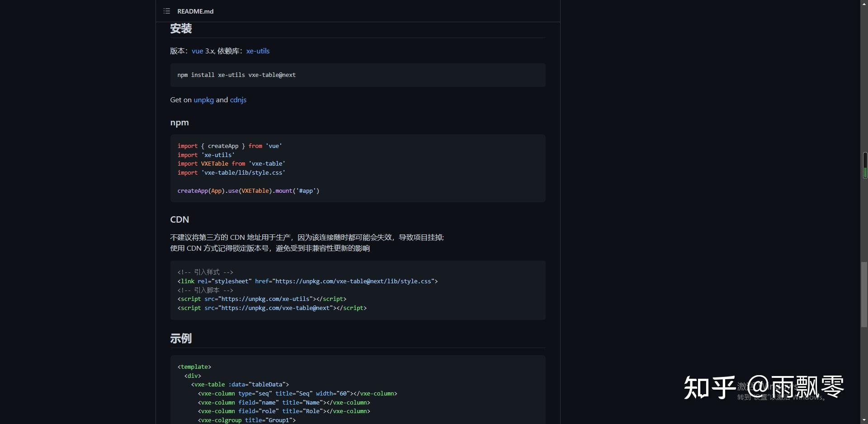Click the npm install command code block
The width and height of the screenshot is (868, 424).
[x=358, y=75]
